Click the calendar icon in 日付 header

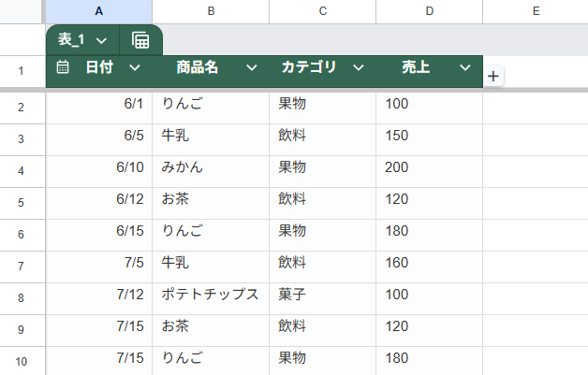[63, 67]
